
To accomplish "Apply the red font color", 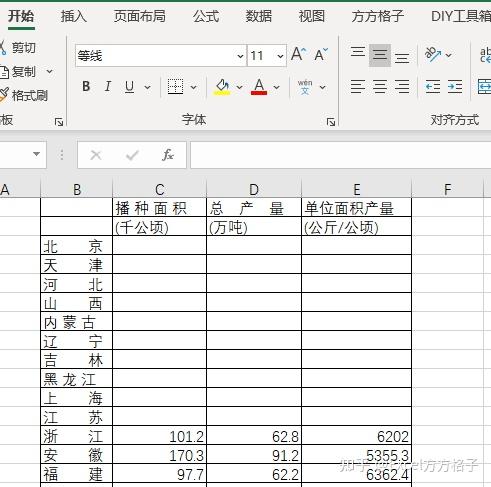I will pyautogui.click(x=259, y=87).
